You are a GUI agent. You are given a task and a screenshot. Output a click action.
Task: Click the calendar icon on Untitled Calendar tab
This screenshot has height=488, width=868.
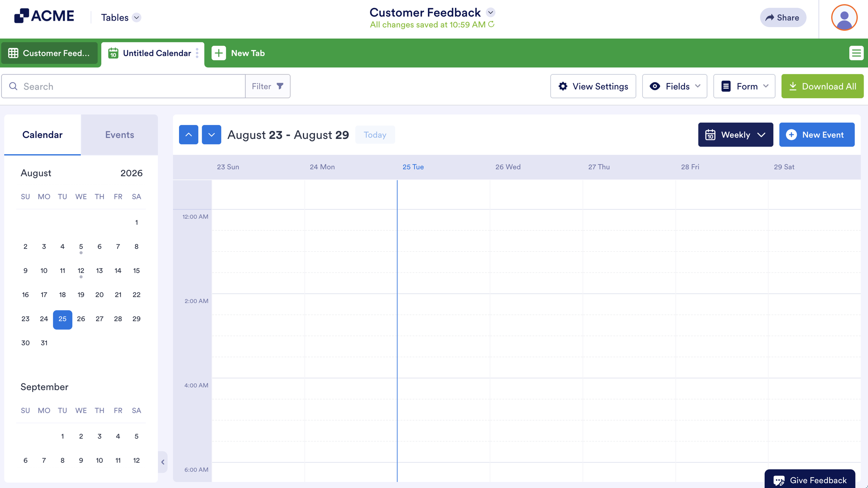113,53
